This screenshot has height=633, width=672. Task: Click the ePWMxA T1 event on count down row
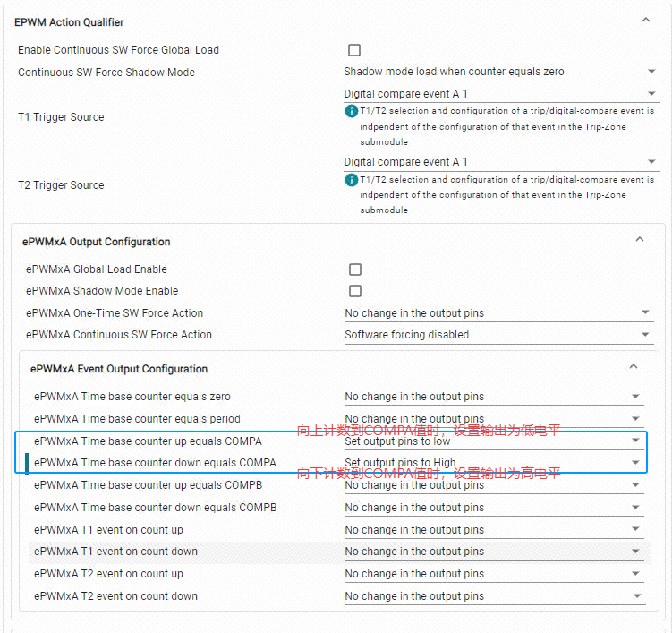[x=340, y=552]
